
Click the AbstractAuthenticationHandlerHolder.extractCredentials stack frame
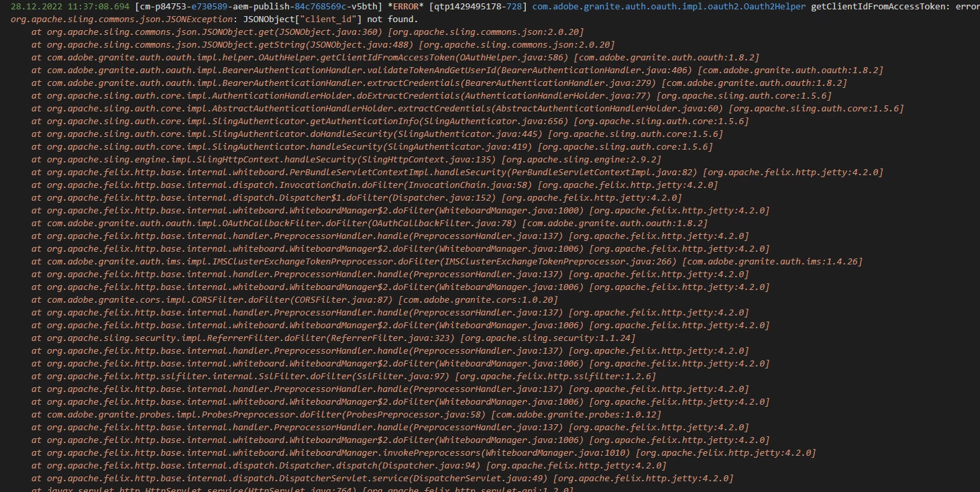[x=467, y=109]
